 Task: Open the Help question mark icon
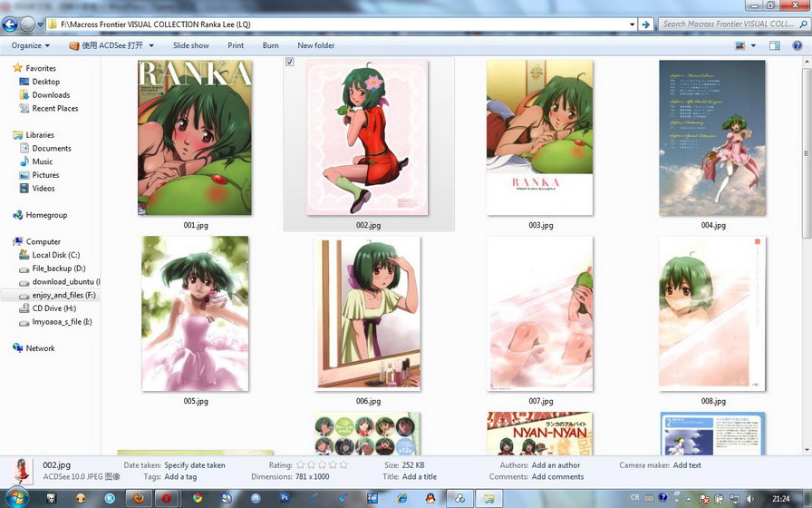point(797,45)
